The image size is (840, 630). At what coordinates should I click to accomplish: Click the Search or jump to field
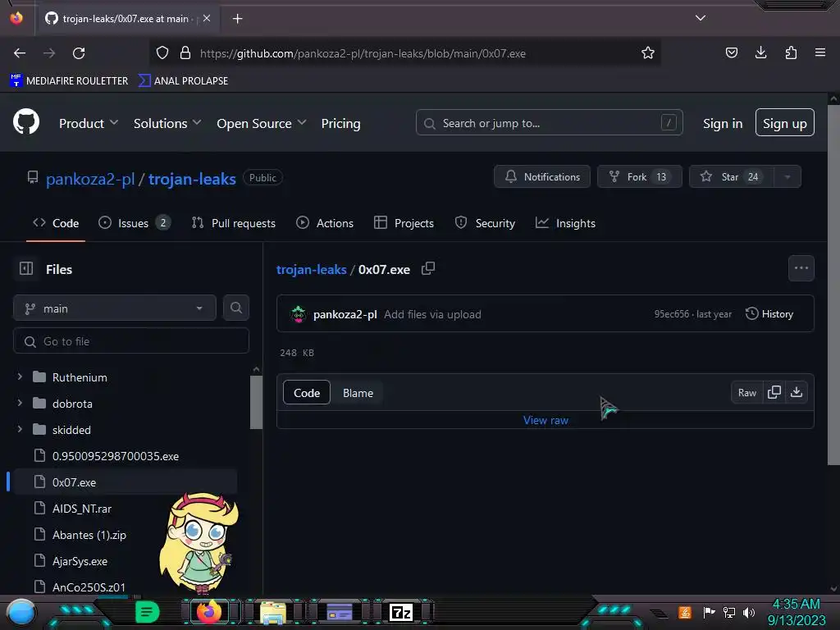(549, 123)
